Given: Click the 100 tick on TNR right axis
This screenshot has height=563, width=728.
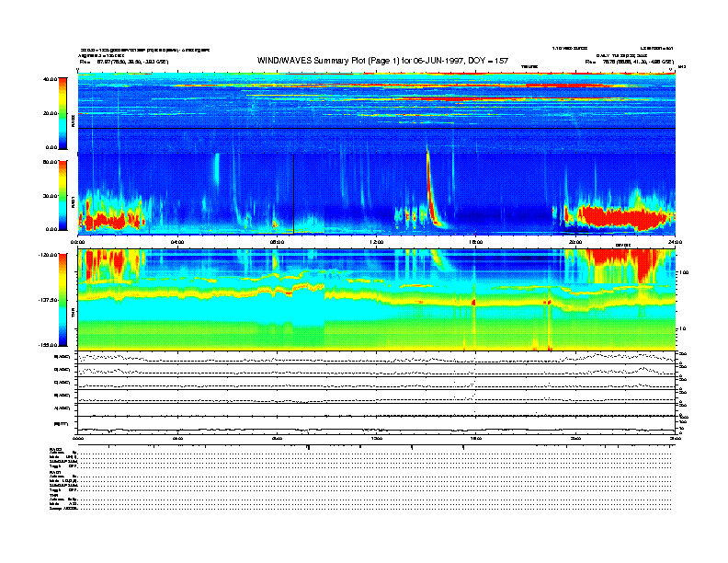Looking at the screenshot, I should pos(685,273).
